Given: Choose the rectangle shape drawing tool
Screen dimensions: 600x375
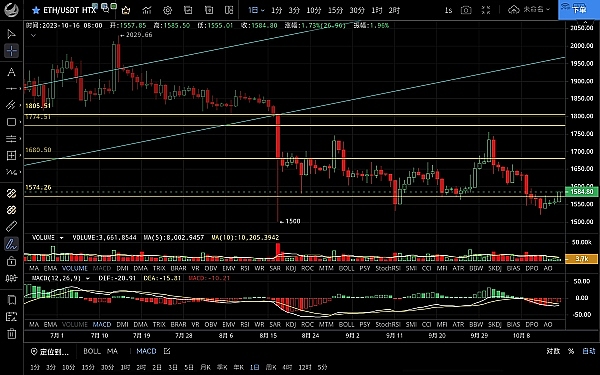Looking at the screenshot, I should point(11,122).
